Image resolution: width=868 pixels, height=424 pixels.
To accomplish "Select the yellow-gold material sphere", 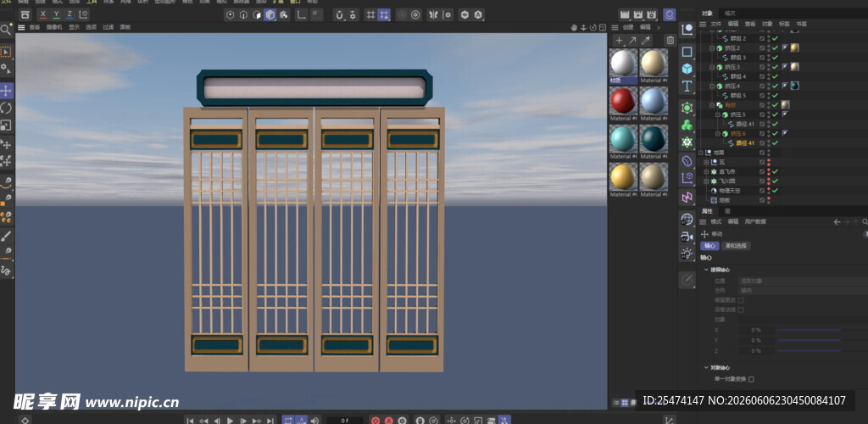I will point(623,177).
